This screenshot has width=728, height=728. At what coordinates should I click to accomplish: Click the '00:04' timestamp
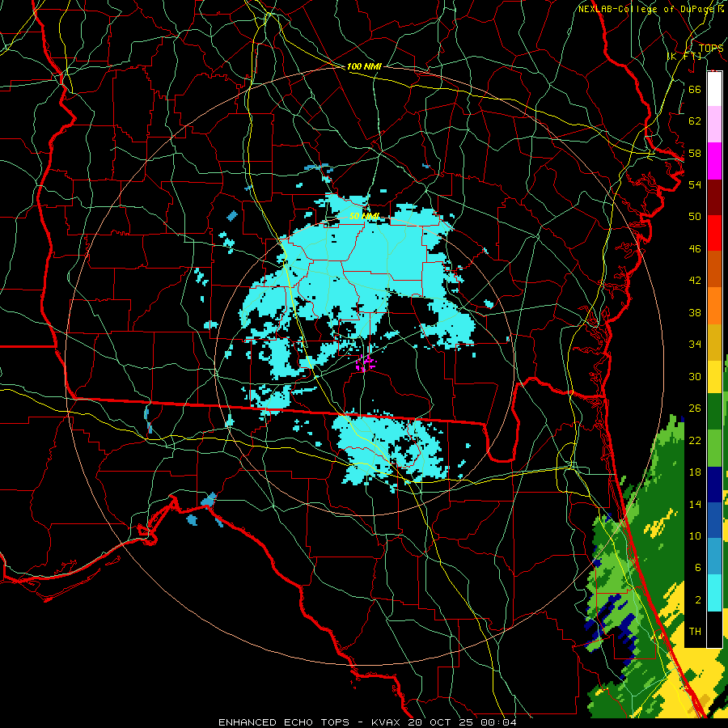pyautogui.click(x=498, y=722)
